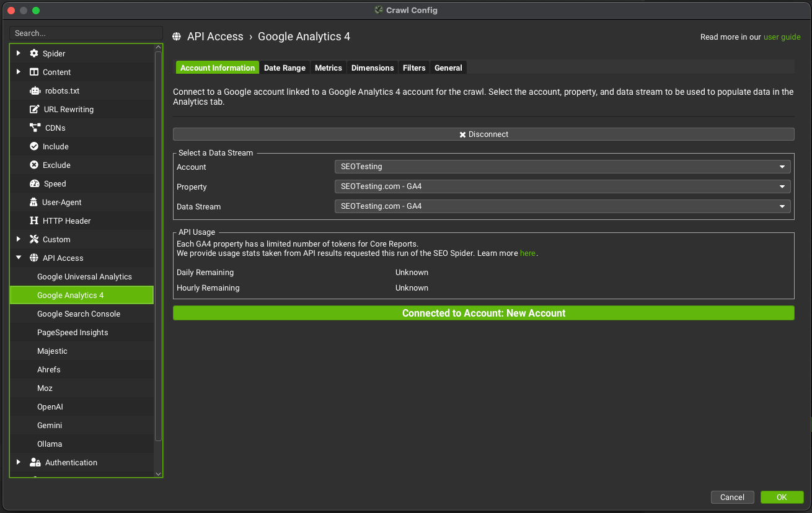The height and width of the screenshot is (513, 812).
Task: Click the API Access globe icon in sidebar
Action: click(34, 258)
